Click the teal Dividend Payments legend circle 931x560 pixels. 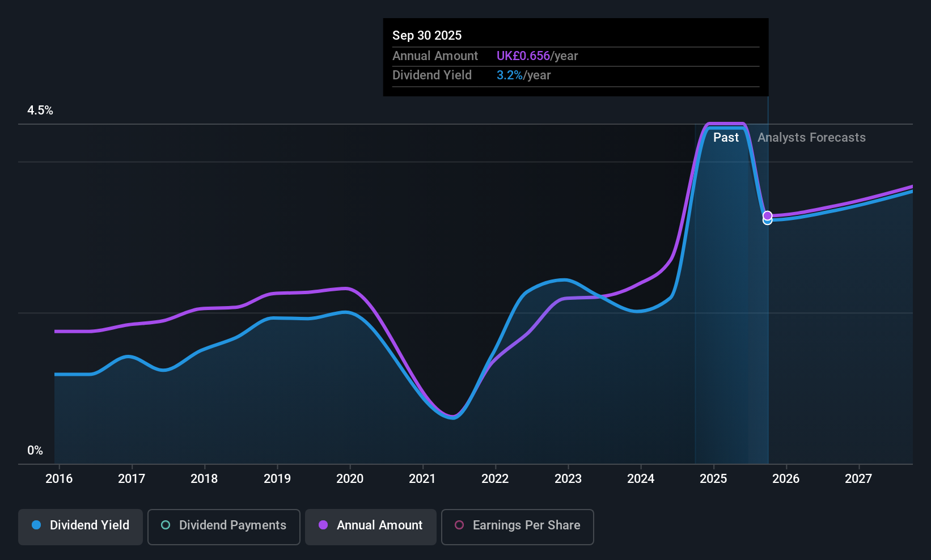(x=166, y=525)
